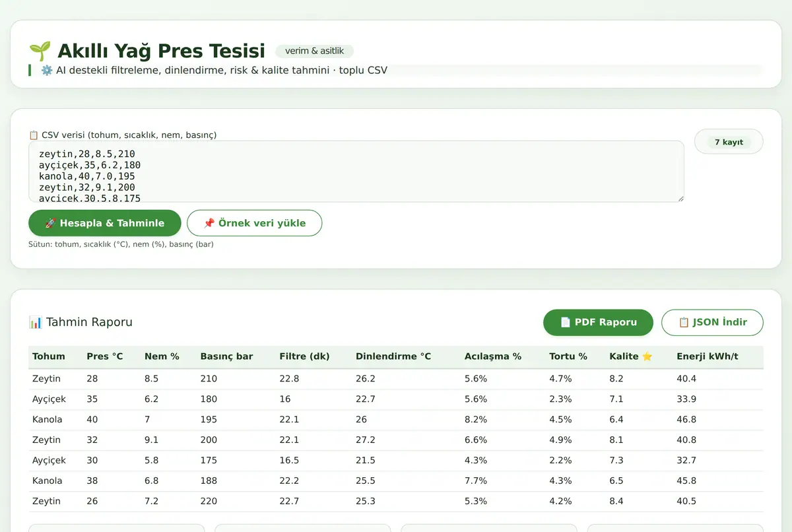
Task: Load sample data with Örnek veri yükle
Action: [x=255, y=223]
